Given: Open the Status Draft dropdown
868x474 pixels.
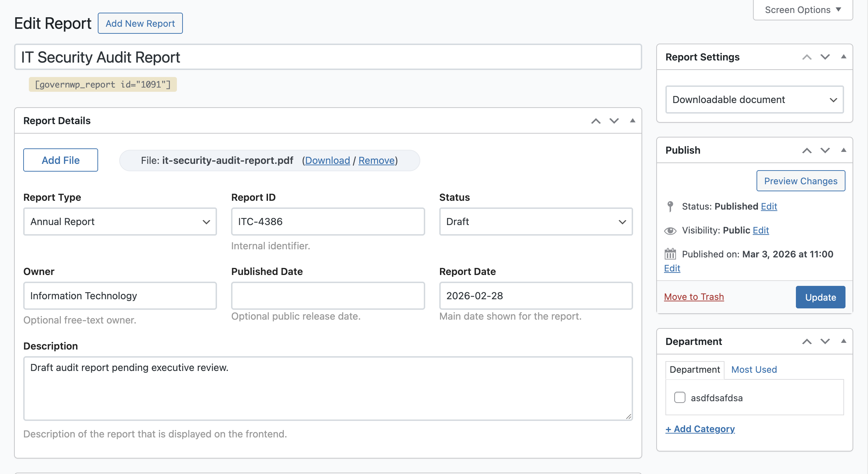Looking at the screenshot, I should (x=536, y=222).
